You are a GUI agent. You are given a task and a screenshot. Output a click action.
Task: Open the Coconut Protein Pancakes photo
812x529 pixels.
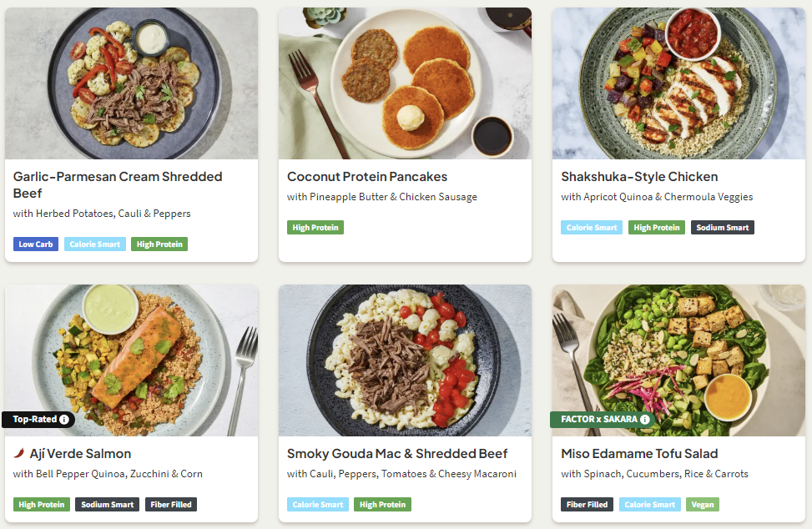pyautogui.click(x=405, y=83)
